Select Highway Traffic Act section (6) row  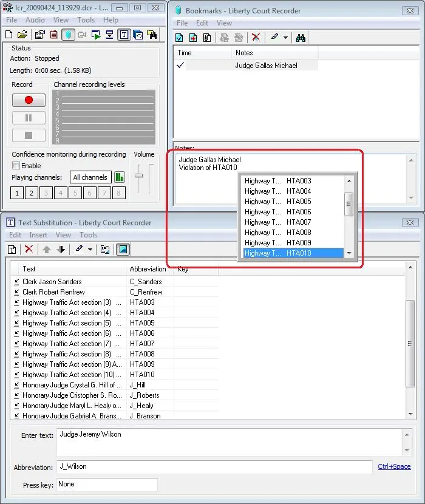tap(115, 333)
